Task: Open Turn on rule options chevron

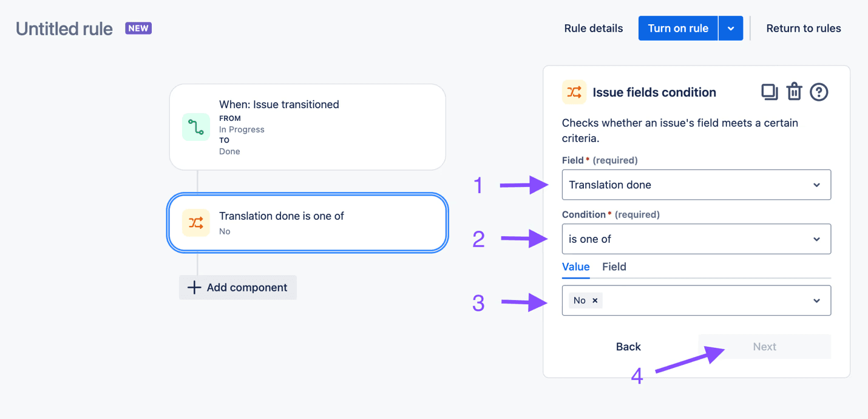Action: (x=731, y=28)
